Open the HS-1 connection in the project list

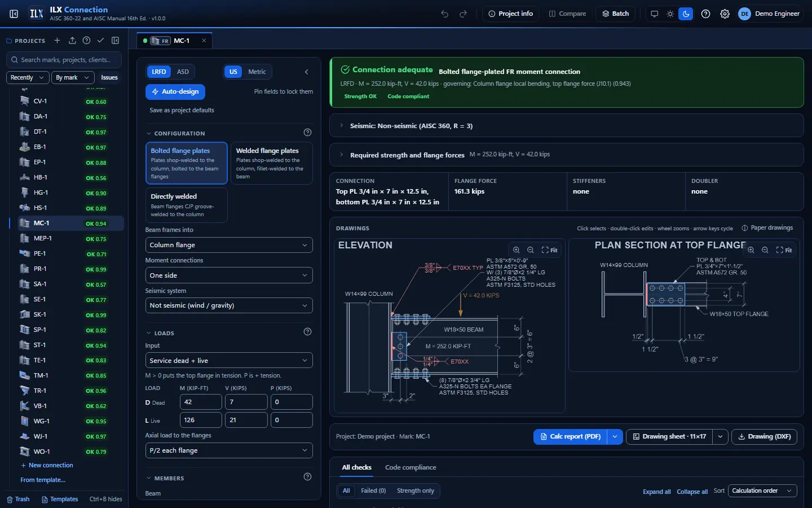point(70,208)
